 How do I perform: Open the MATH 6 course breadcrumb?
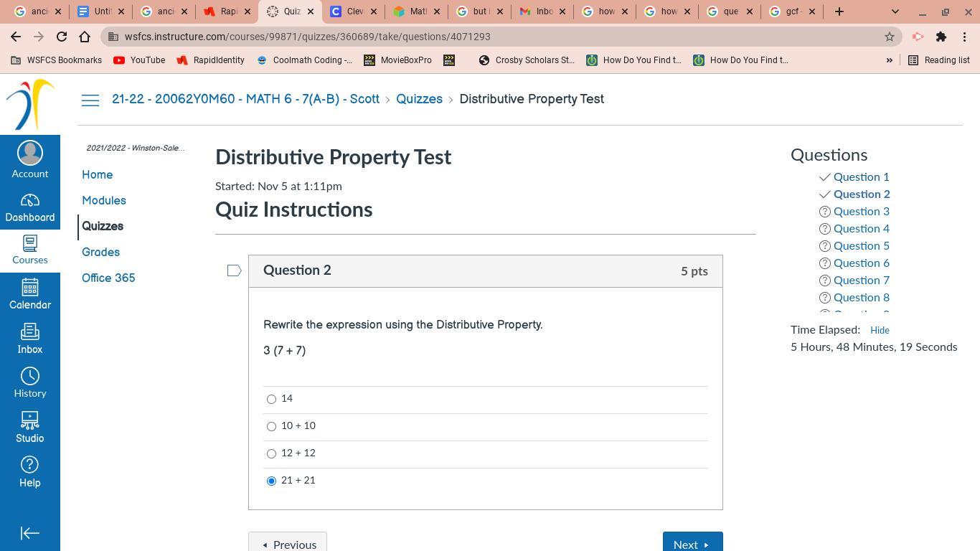coord(245,100)
